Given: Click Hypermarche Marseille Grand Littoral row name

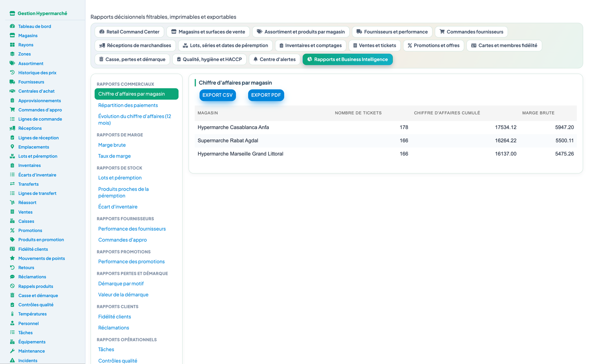Looking at the screenshot, I should (x=240, y=154).
